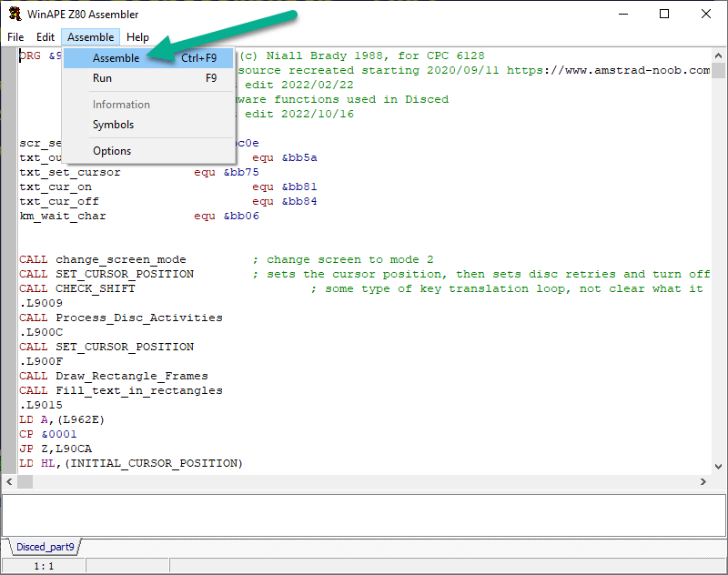Click the label '.L9015'

tap(41, 405)
